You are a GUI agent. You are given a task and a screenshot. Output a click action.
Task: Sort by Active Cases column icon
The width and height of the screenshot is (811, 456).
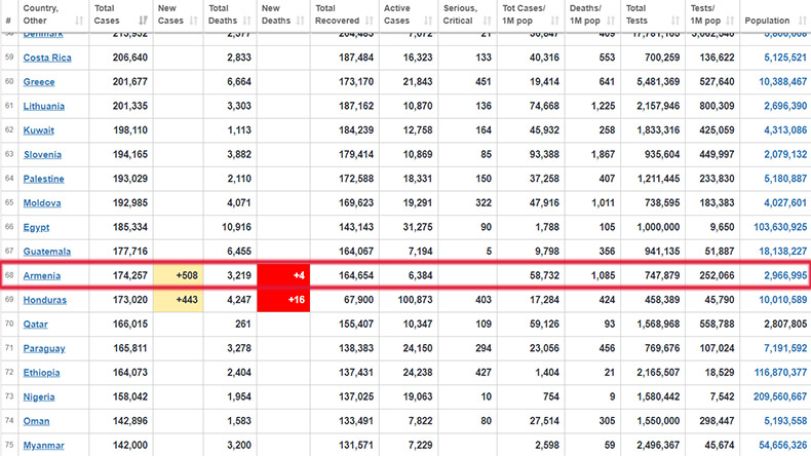(x=428, y=21)
